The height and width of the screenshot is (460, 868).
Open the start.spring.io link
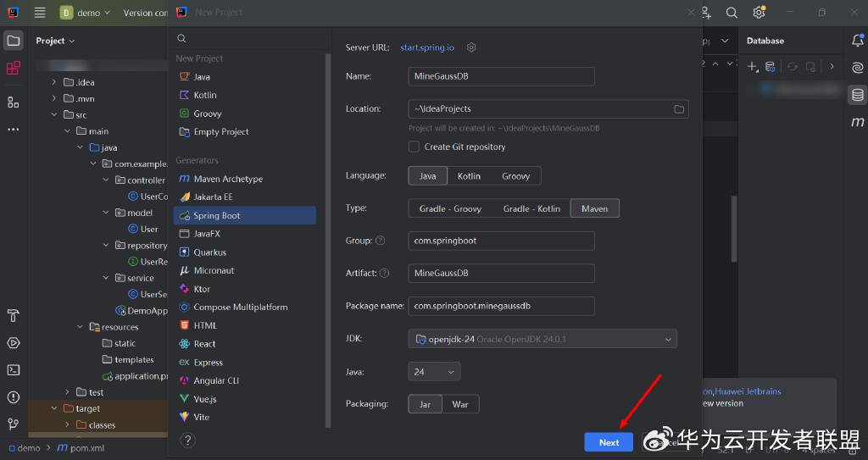427,47
